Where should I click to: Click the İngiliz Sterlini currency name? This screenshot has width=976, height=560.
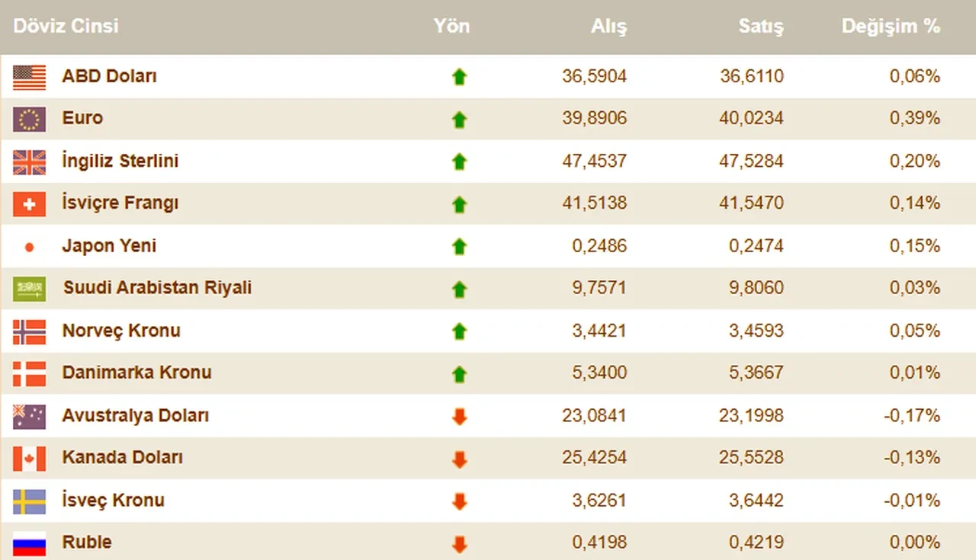pos(120,162)
